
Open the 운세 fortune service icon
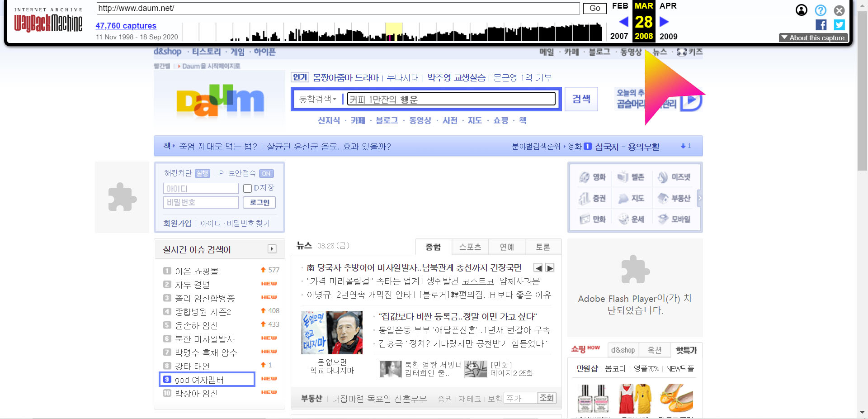tap(631, 219)
